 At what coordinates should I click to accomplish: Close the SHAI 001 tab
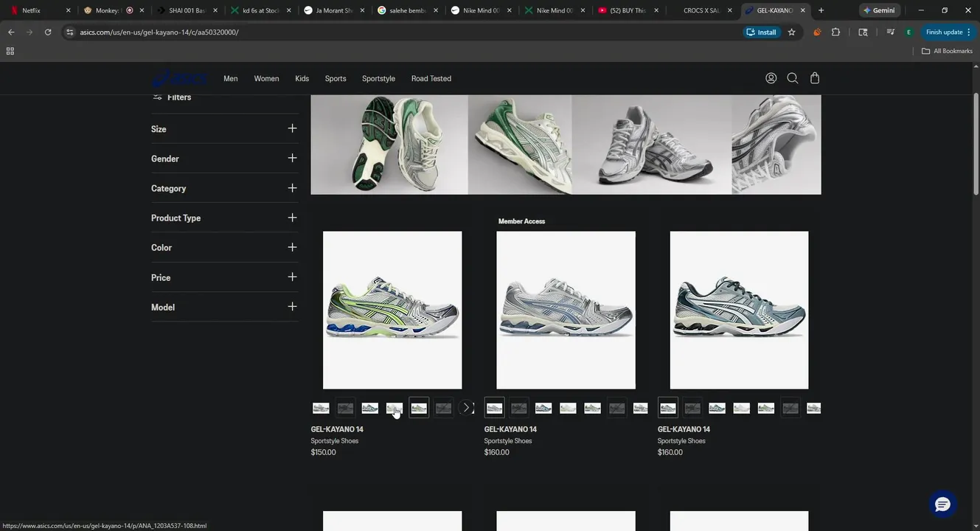tap(215, 10)
